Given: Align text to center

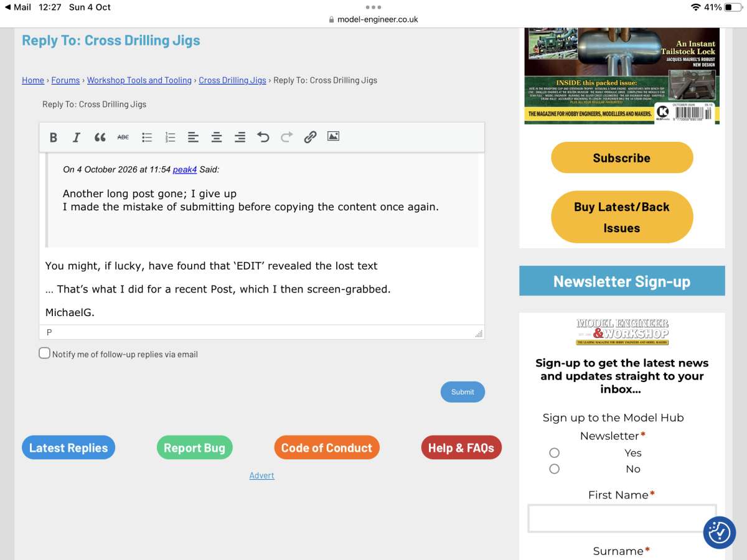Looking at the screenshot, I should (x=217, y=138).
